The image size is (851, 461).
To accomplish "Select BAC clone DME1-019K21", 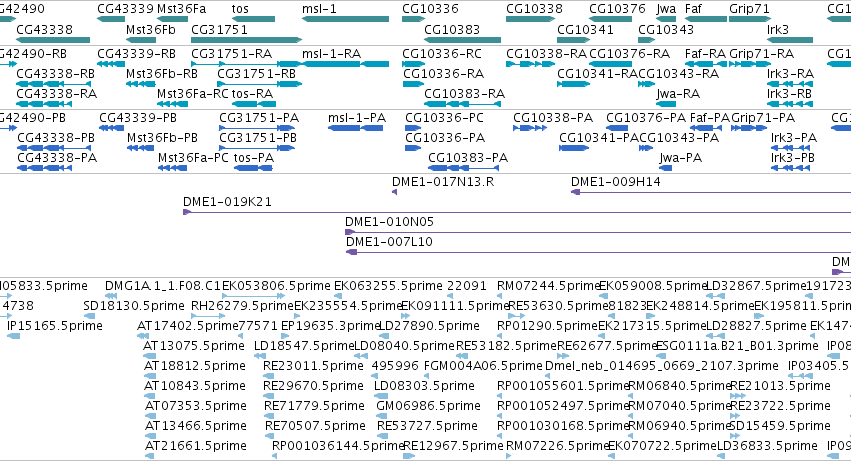I will pyautogui.click(x=517, y=212).
